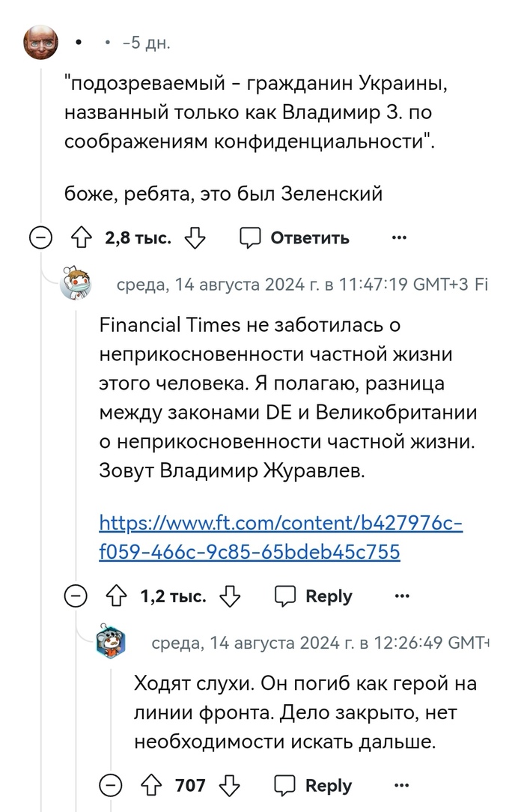Screen dimensions: 524x812
Task: Open more options for Financial Times comment
Action: click(402, 596)
